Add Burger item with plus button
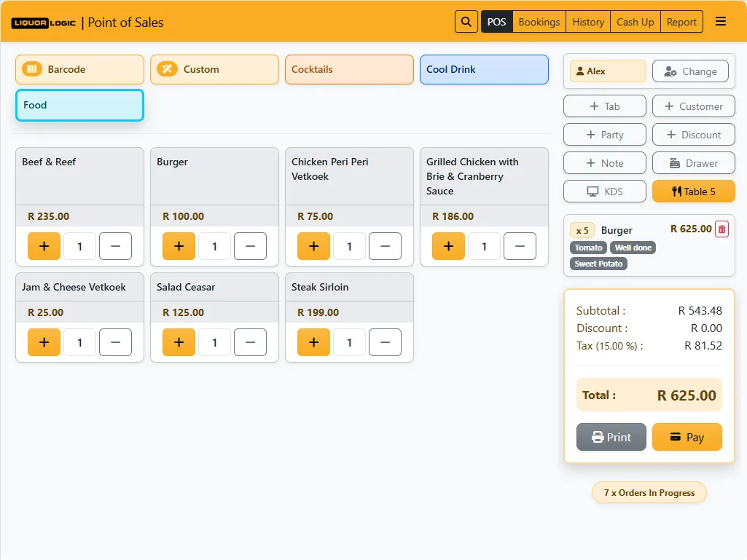 point(179,246)
